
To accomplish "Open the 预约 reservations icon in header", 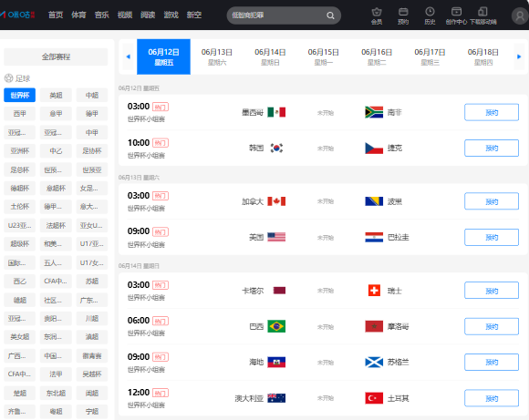I will tap(403, 15).
